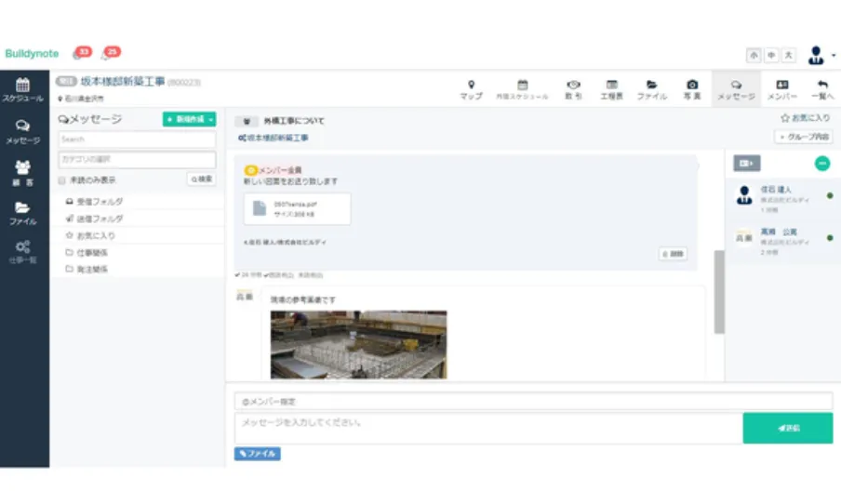Screen dimensions: 841x504
Task: Open ファイル in the dark sidebar
Action: 22,213
